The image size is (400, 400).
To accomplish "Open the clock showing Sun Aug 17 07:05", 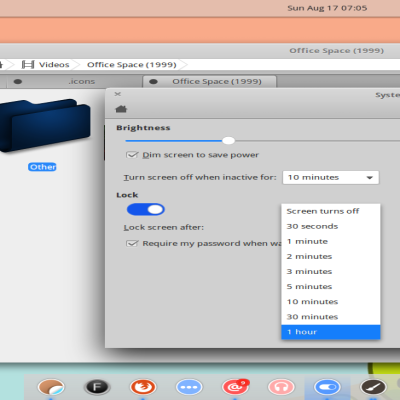I will [327, 8].
